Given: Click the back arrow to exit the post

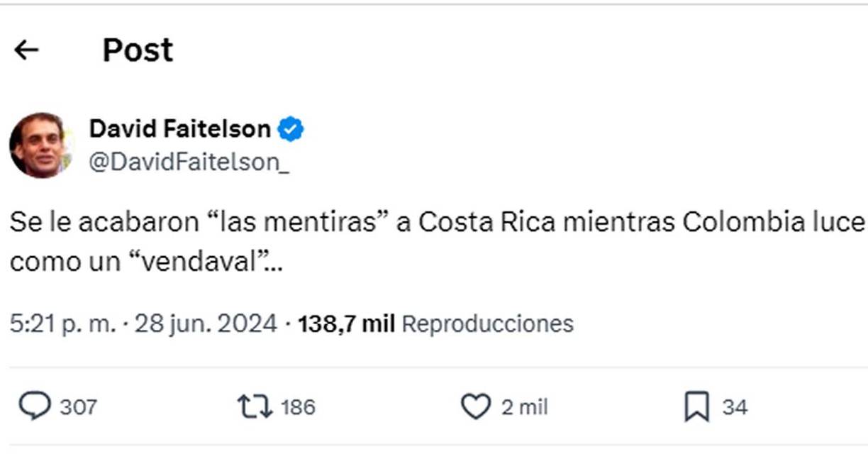Looking at the screenshot, I should click(x=27, y=50).
